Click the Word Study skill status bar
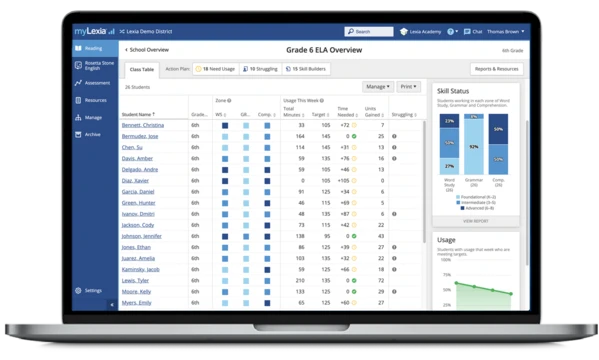The height and width of the screenshot is (360, 599). tap(449, 144)
